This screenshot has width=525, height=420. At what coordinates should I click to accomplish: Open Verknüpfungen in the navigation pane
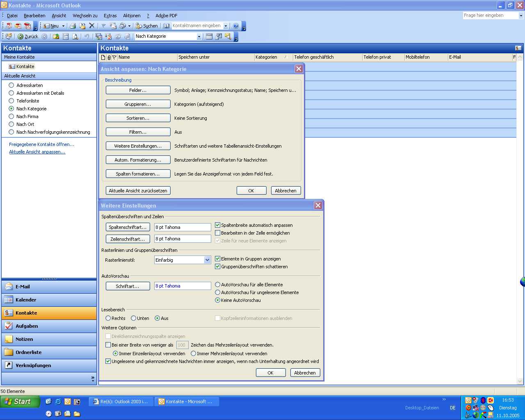click(x=49, y=365)
